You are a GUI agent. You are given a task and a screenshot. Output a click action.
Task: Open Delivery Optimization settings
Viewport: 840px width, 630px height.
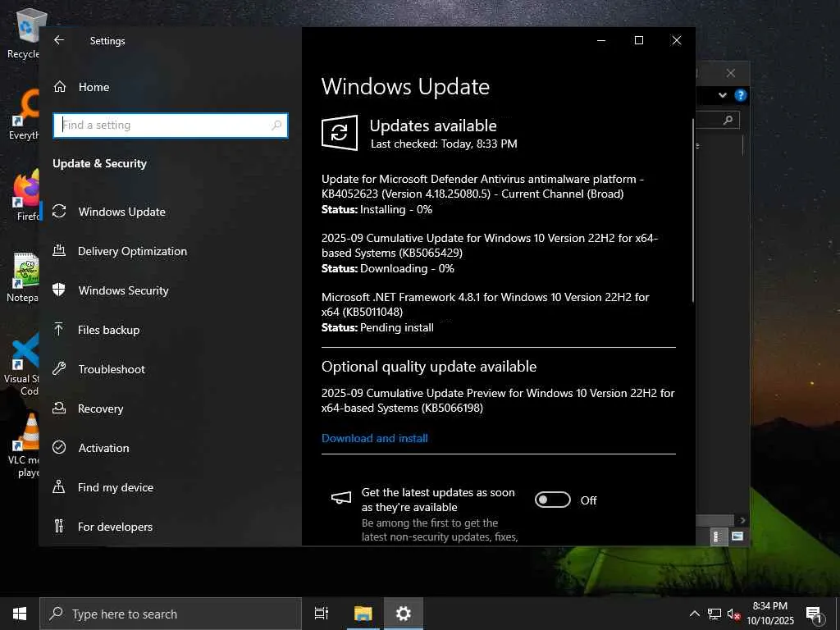pos(171,251)
